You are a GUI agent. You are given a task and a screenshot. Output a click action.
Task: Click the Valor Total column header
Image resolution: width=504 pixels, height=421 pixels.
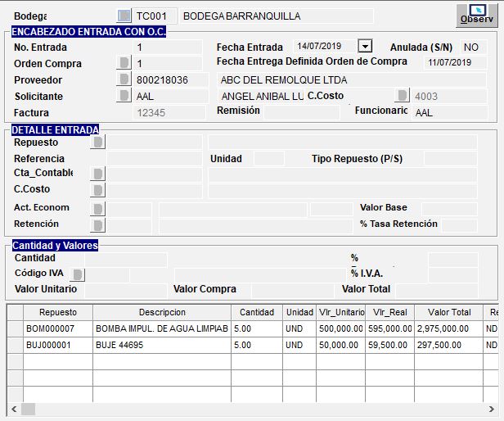pyautogui.click(x=449, y=312)
